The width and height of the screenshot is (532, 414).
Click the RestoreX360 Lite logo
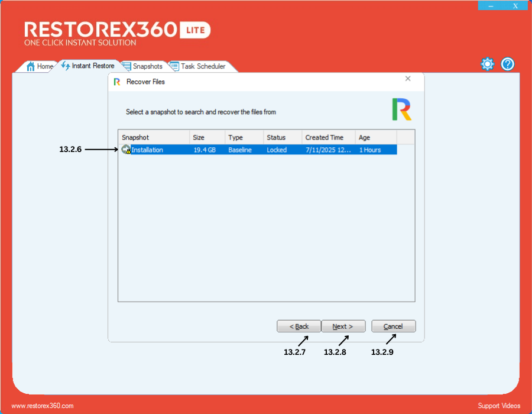coord(117,34)
